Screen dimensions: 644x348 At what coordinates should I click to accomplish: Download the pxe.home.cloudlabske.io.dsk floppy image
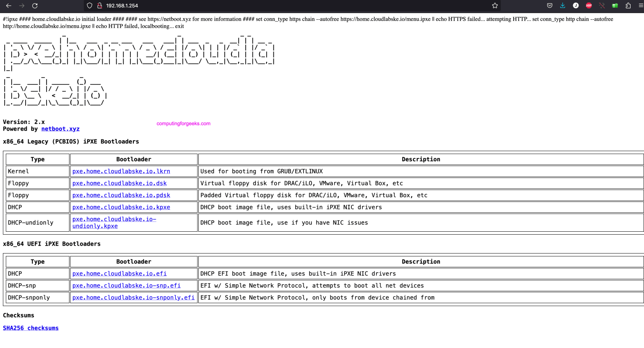(x=119, y=183)
